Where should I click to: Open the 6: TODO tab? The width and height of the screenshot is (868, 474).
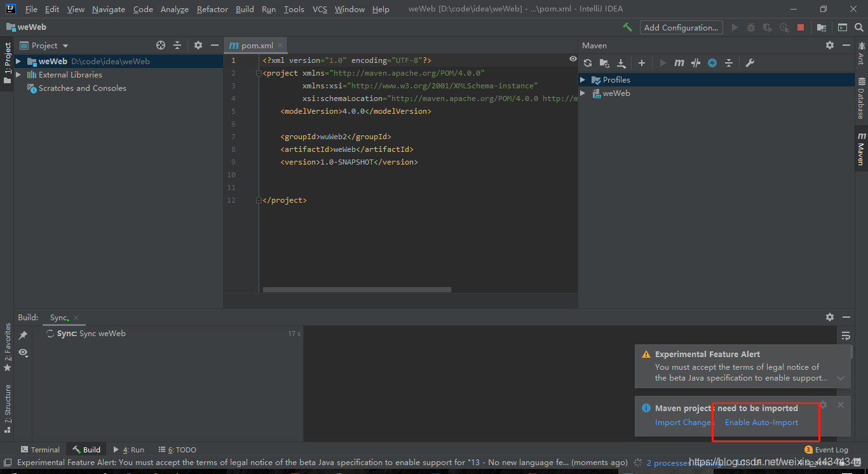point(177,449)
